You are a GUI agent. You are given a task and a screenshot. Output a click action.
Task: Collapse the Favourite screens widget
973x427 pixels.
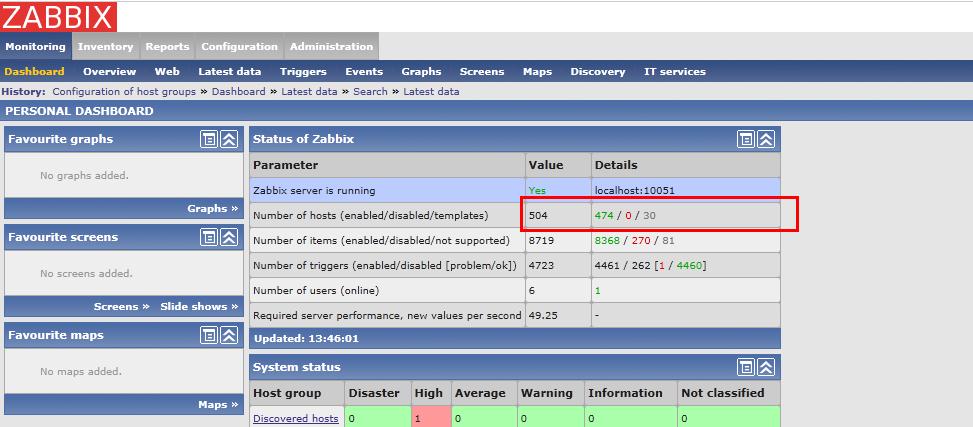pos(229,237)
